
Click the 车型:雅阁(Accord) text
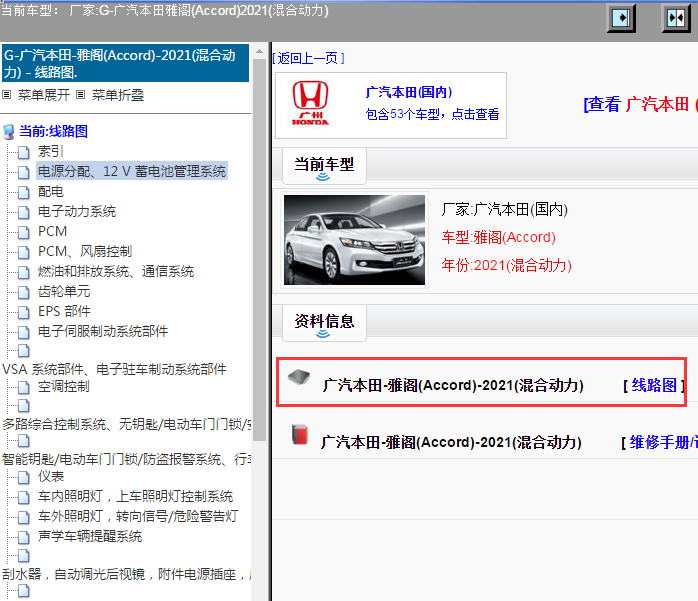[499, 238]
